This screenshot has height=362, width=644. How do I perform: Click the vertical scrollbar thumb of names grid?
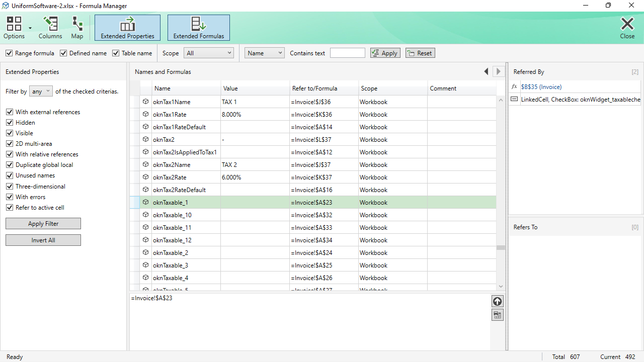pyautogui.click(x=500, y=247)
